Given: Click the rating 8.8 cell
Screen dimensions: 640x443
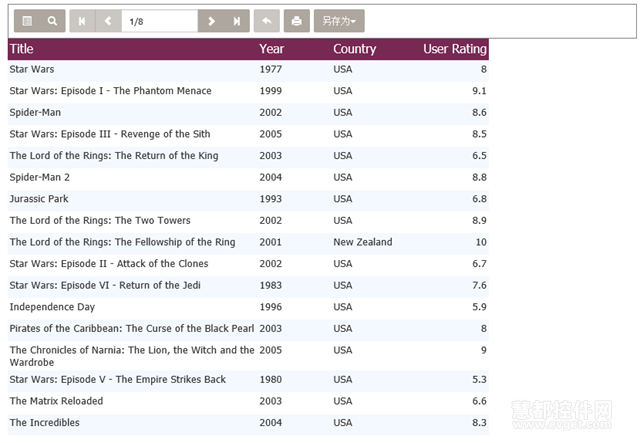Looking at the screenshot, I should tap(479, 178).
